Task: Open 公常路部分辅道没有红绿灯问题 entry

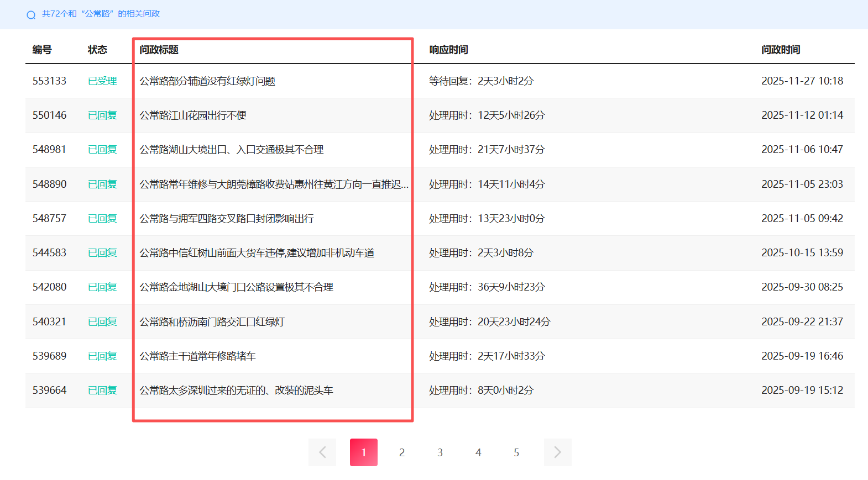Action: [207, 81]
